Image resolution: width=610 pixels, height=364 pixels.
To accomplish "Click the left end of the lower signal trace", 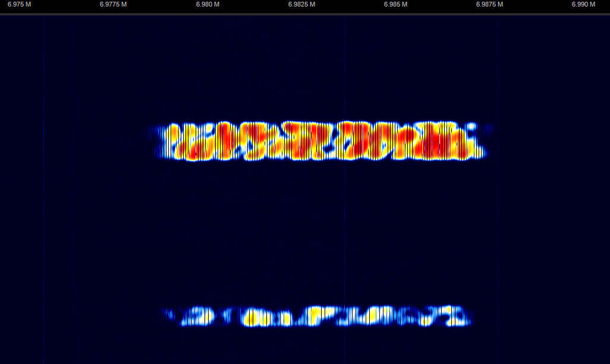I will coord(166,315).
